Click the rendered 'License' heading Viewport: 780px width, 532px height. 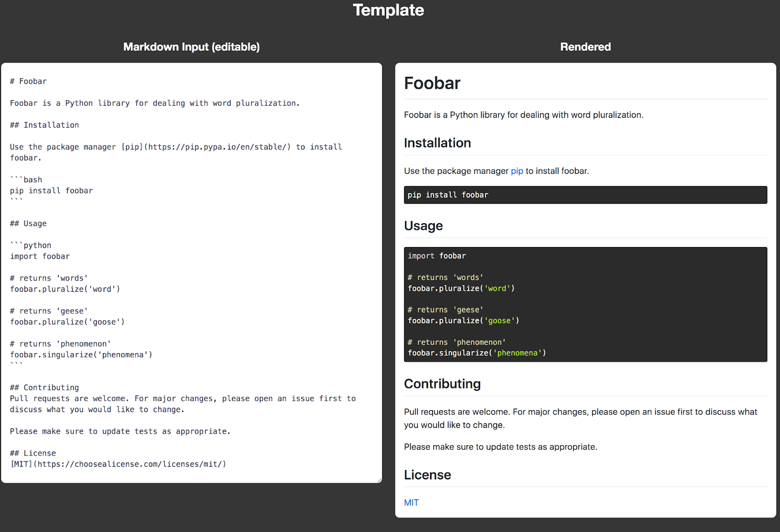pyautogui.click(x=427, y=475)
